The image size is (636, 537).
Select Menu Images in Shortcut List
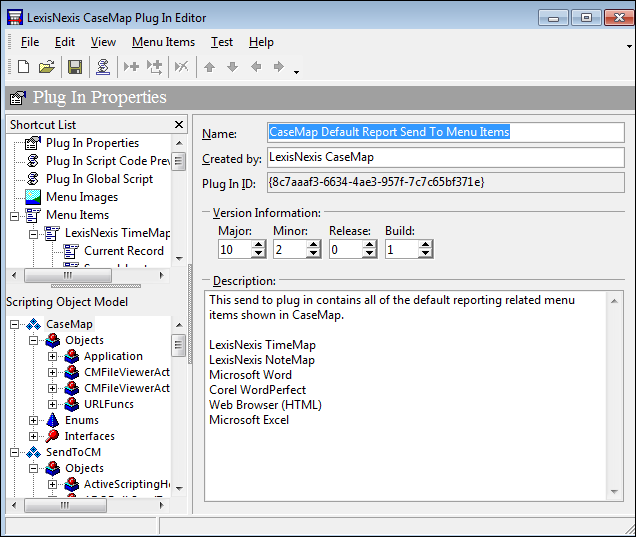(81, 197)
